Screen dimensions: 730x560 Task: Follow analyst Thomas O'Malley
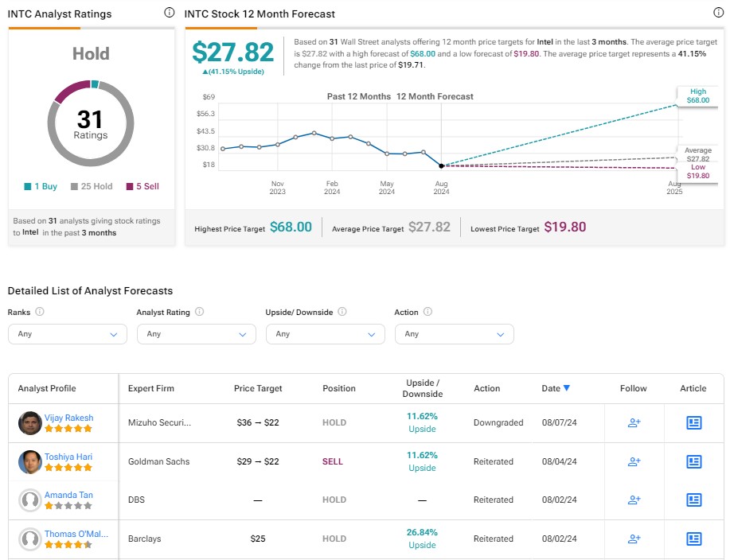634,539
